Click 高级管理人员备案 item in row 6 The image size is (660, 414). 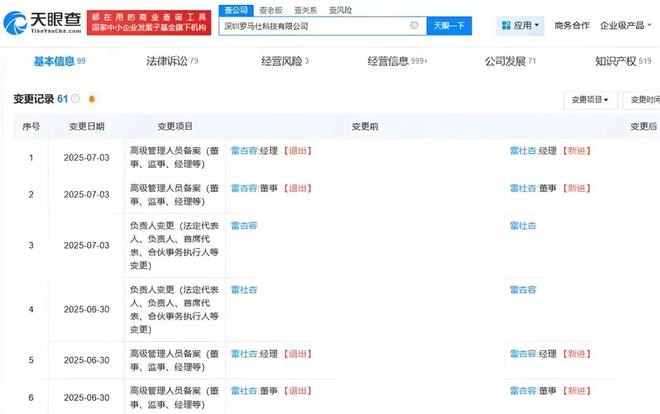[x=174, y=398]
